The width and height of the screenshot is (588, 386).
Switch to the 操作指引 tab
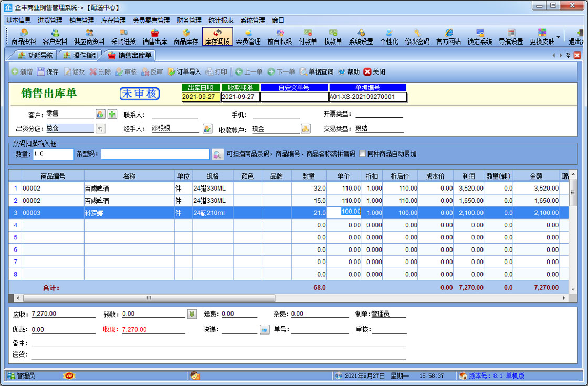point(80,55)
